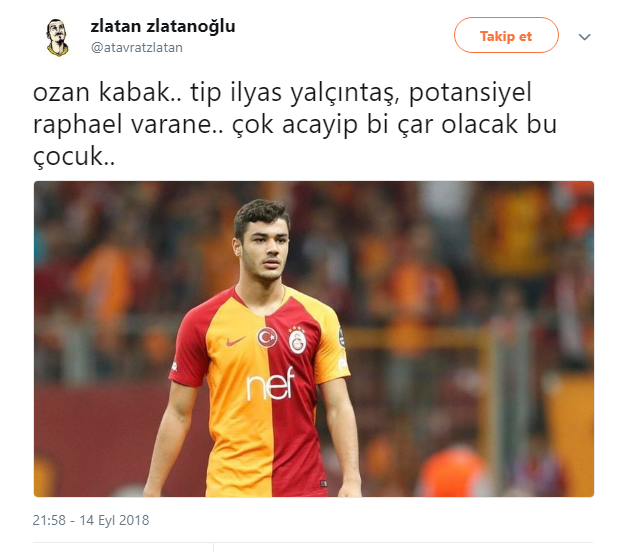
Task: Click the nef sponsor logo on the shirt
Action: pyautogui.click(x=271, y=383)
